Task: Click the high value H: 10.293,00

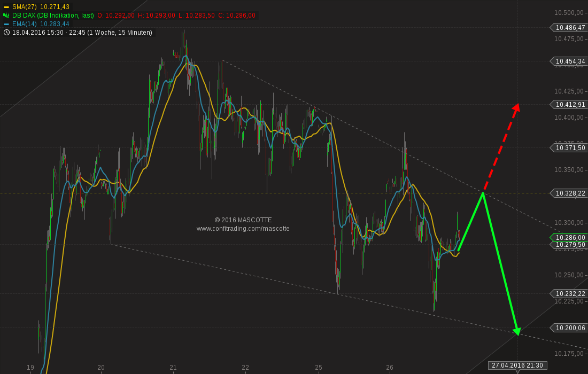Action: [x=157, y=15]
